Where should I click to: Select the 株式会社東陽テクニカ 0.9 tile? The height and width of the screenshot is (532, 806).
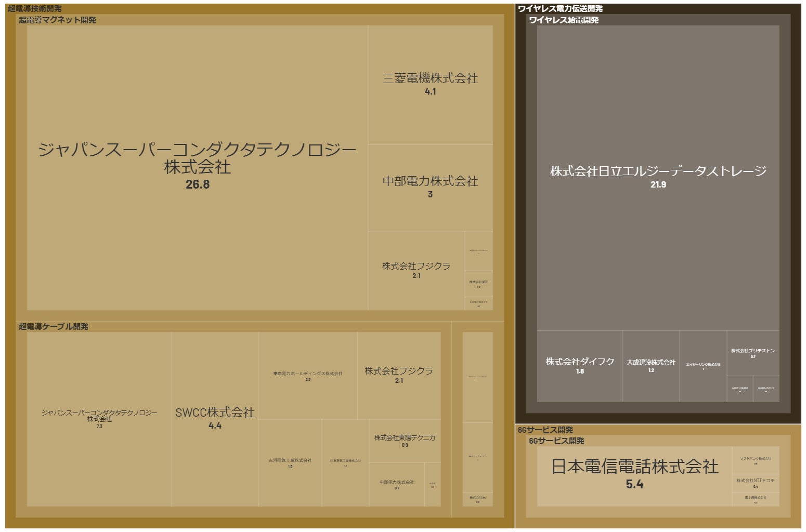click(x=405, y=441)
